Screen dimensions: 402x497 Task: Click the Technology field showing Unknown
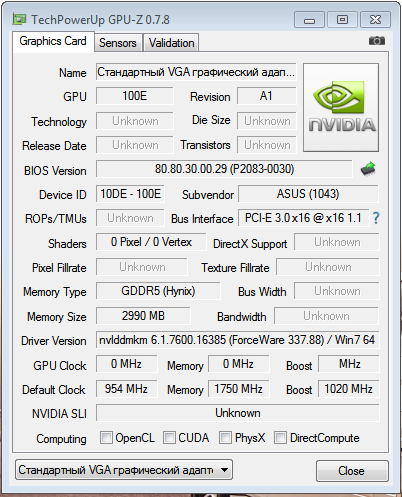click(135, 121)
